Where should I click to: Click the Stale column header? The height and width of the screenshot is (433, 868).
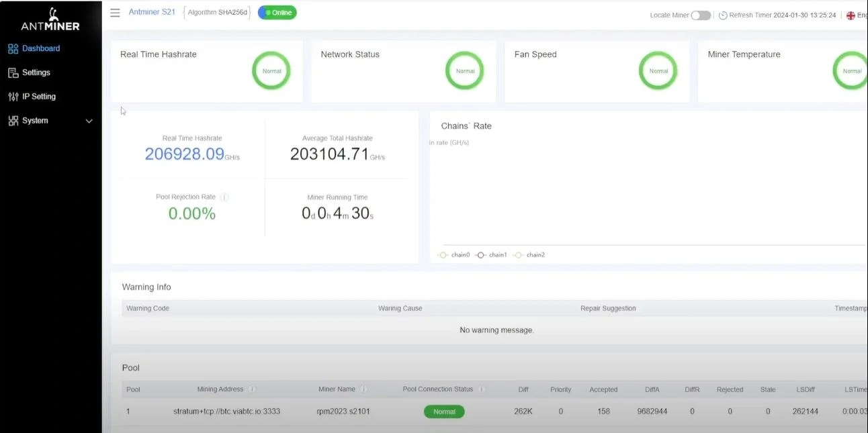[x=768, y=389]
